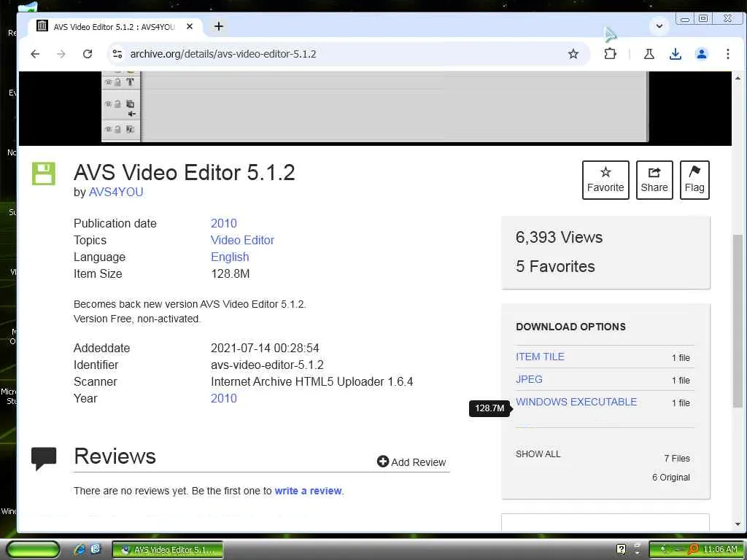Screen dimensions: 747x560
Task: Expand the tab search dropdown
Action: tap(659, 26)
